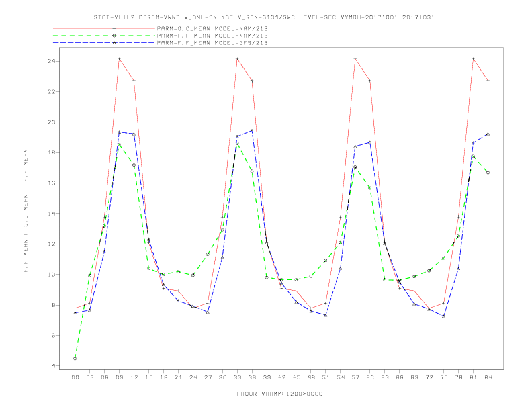
Task: Click x-axis tick label 39
Action: tap(267, 377)
